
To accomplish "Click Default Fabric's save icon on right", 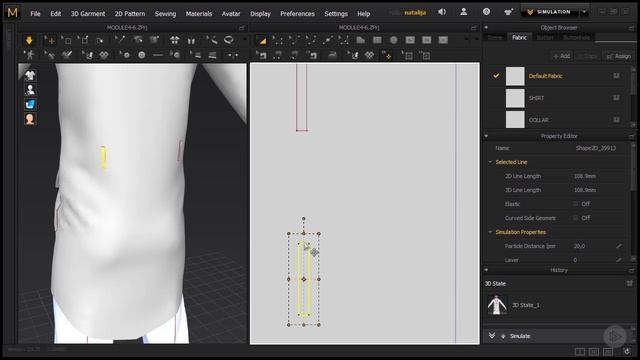I will coord(616,76).
